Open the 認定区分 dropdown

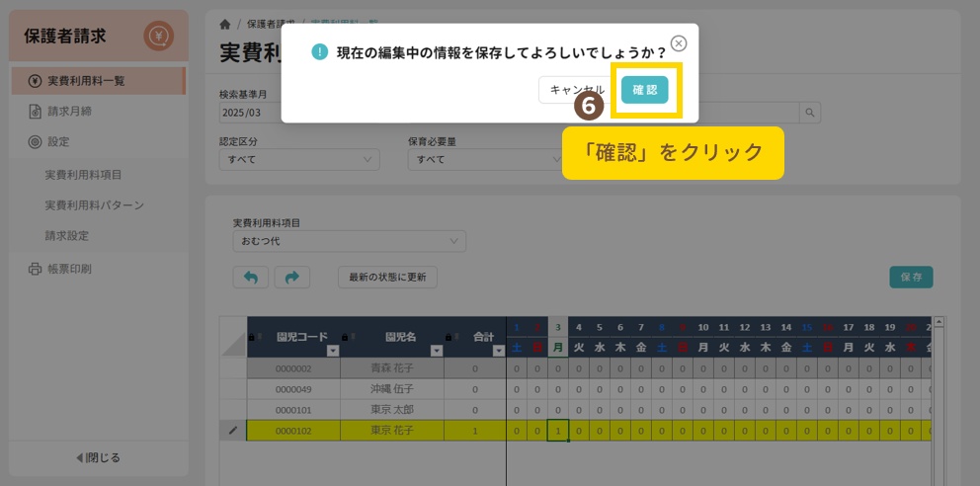(x=298, y=159)
